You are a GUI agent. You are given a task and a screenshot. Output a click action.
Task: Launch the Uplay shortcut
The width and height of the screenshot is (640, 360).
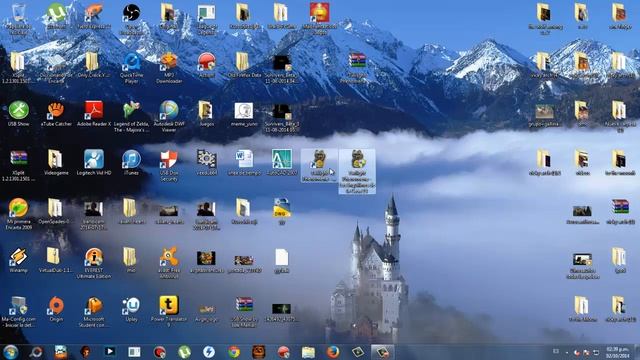tap(131, 309)
